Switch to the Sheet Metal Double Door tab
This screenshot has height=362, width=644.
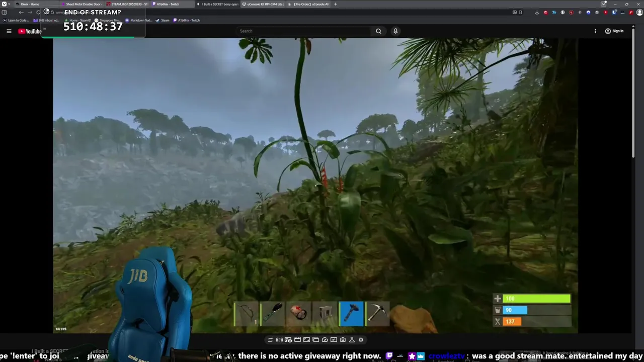tap(82, 4)
